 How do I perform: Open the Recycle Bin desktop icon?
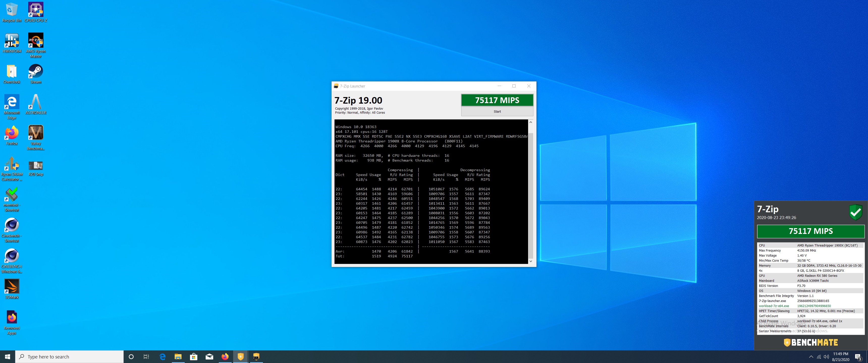click(12, 12)
